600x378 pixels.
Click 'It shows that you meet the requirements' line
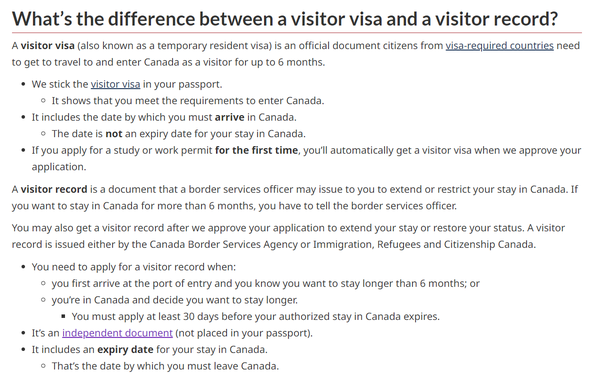click(x=188, y=101)
